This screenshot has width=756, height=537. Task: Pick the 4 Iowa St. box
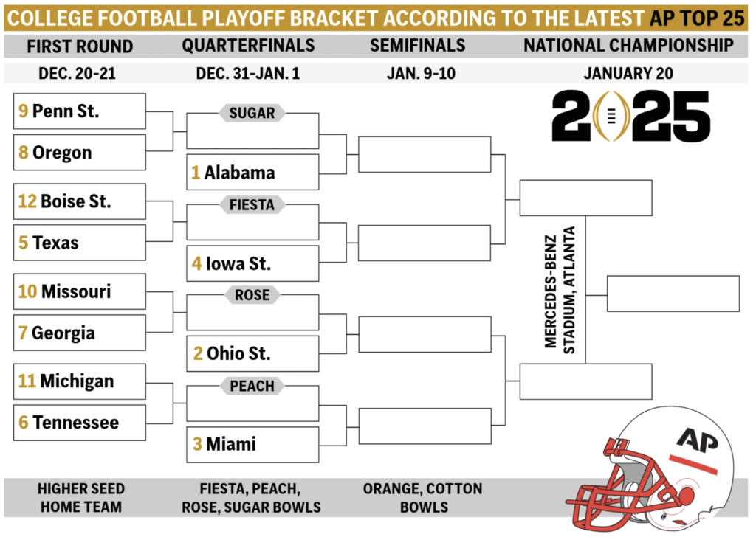[x=252, y=263]
